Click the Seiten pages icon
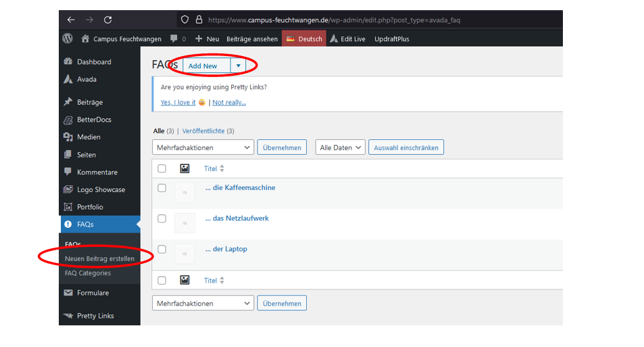The height and width of the screenshot is (347, 644). coord(68,155)
